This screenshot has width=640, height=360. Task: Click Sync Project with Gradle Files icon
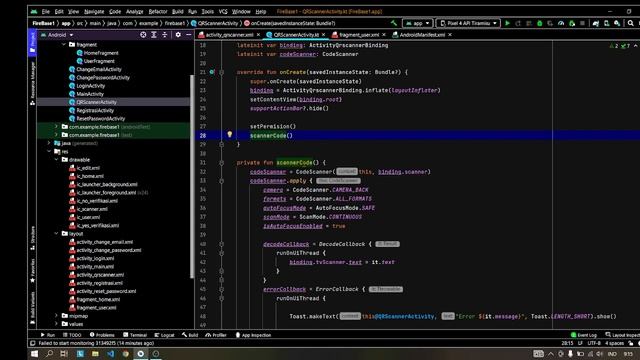point(596,23)
